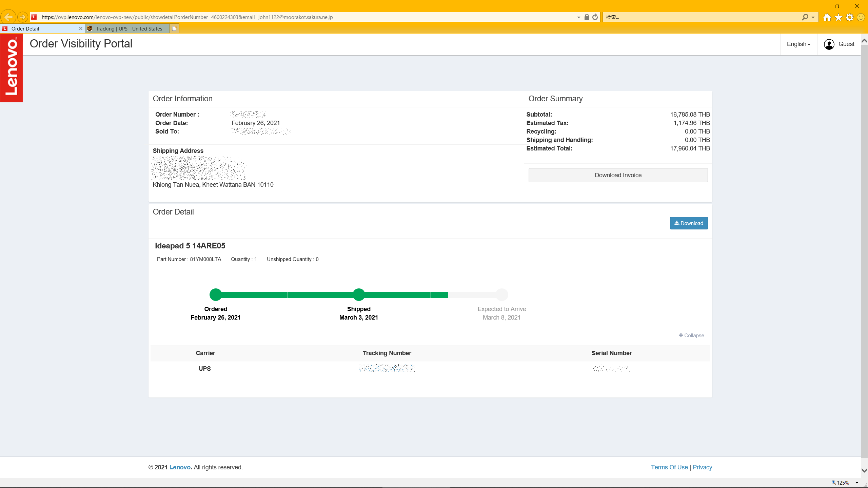
Task: Click the browser back arrow button
Action: pyautogui.click(x=8, y=17)
